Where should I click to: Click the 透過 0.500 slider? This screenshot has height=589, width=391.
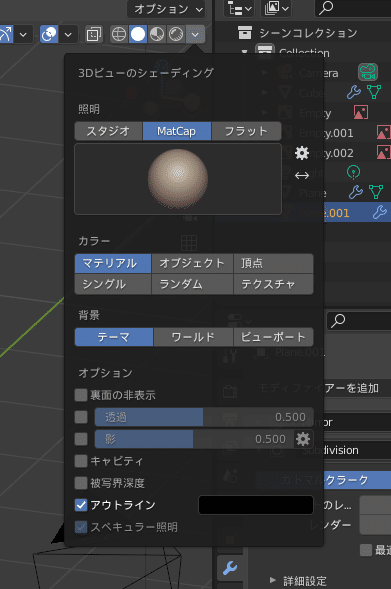(204, 417)
